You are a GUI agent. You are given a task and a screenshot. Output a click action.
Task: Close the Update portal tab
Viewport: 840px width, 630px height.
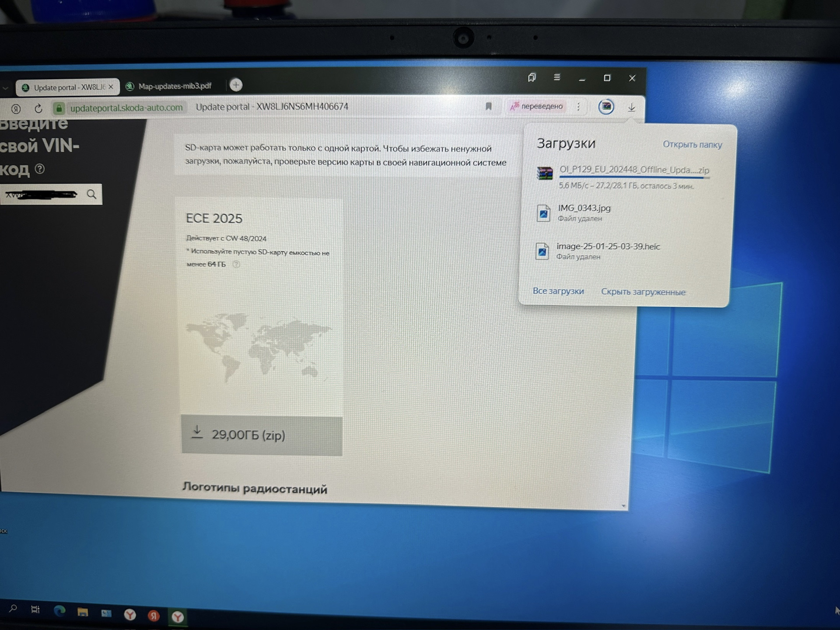[x=111, y=87]
